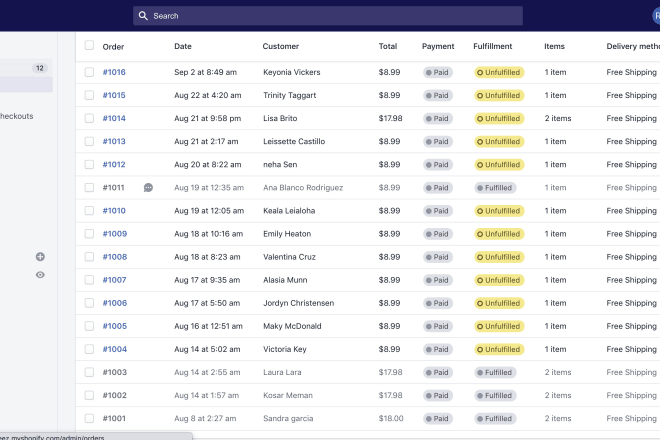660x440 pixels.
Task: Click the Unfulfilled badge on order #1004
Action: point(499,349)
